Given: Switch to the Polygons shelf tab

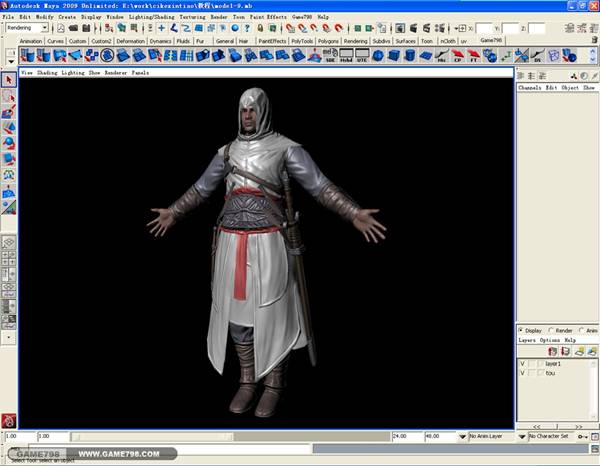Looking at the screenshot, I should (326, 41).
